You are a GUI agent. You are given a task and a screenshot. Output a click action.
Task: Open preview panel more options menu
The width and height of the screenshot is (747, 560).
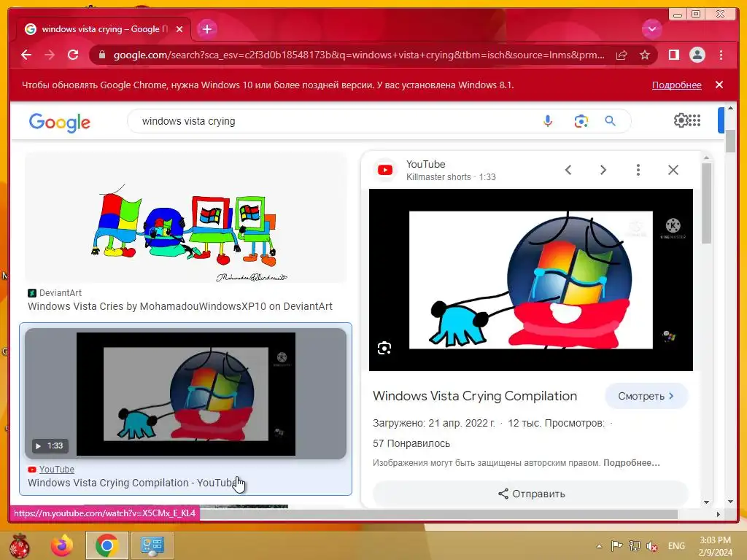638,170
